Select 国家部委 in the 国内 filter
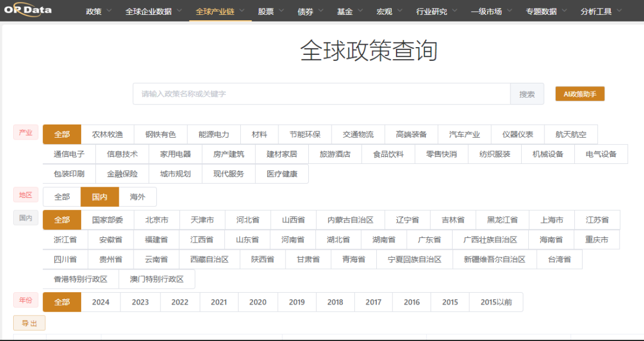 (107, 220)
